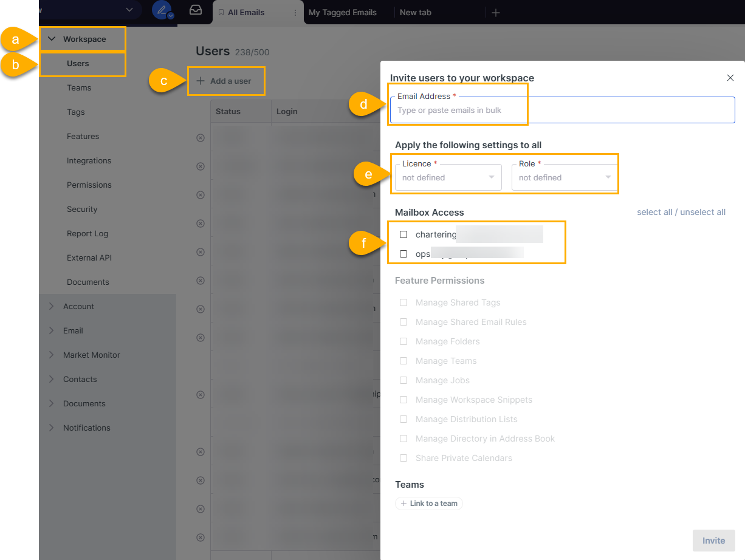This screenshot has width=745, height=560.
Task: Check the chartering mailbox access box
Action: tap(403, 234)
